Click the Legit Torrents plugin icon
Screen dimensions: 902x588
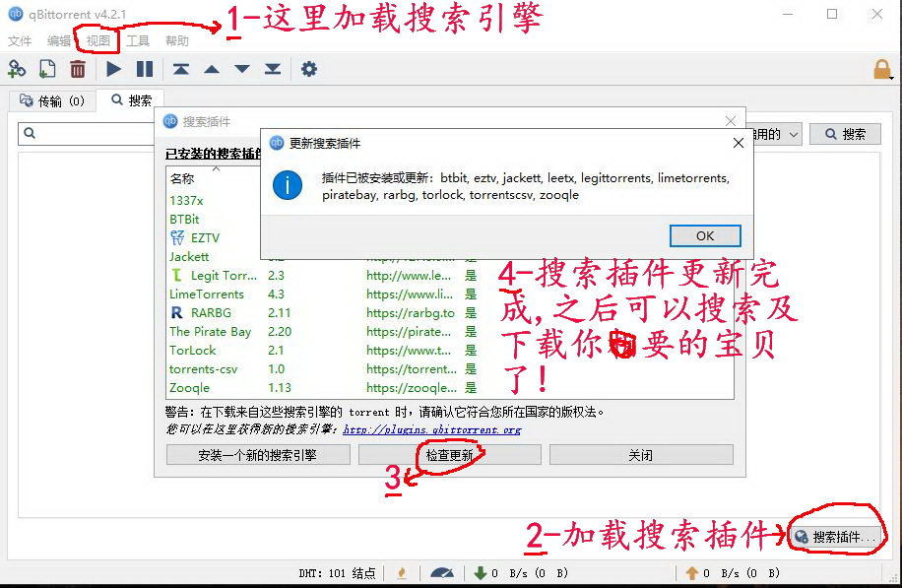(x=176, y=275)
